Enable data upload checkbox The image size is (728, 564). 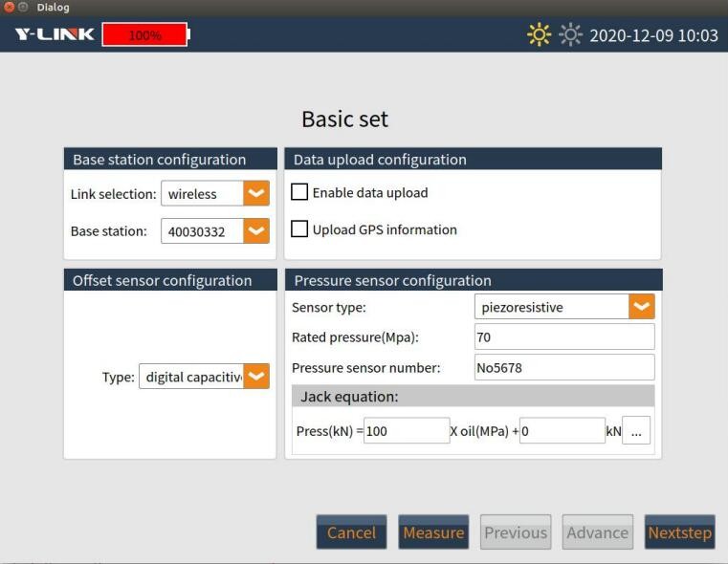click(299, 191)
